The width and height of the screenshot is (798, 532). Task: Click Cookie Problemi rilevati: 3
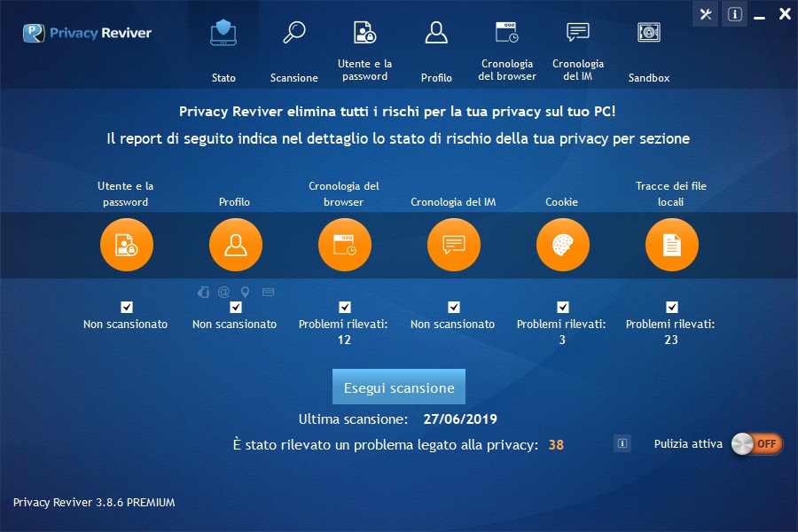point(561,332)
